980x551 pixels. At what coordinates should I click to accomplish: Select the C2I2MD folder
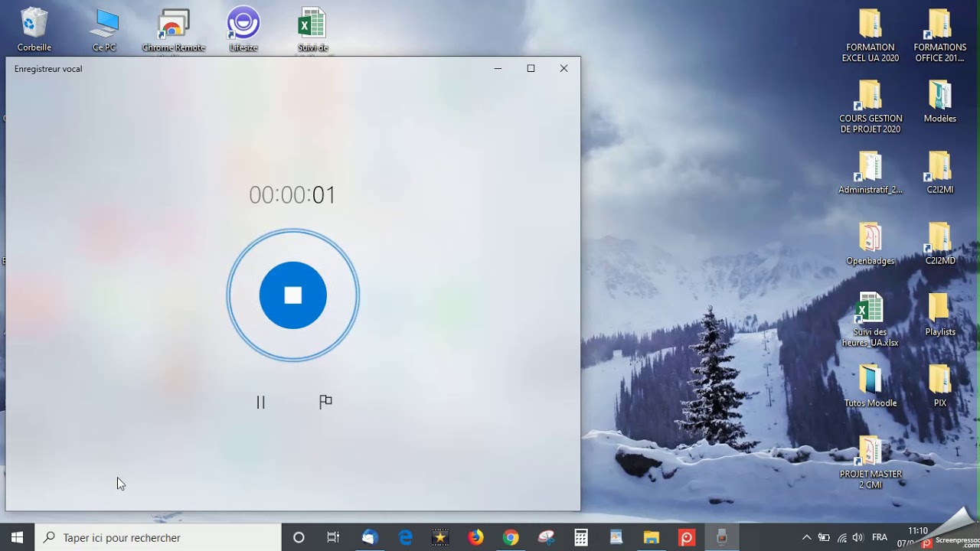(939, 243)
